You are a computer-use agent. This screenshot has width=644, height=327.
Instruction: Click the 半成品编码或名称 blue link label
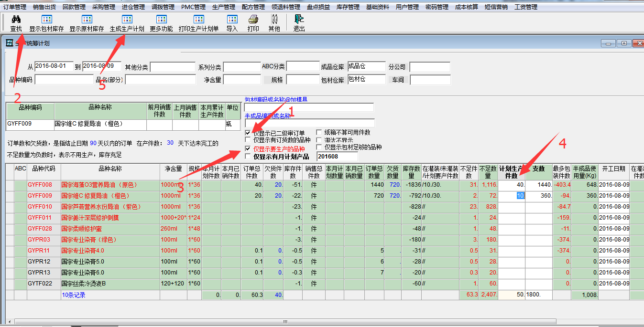[267, 116]
